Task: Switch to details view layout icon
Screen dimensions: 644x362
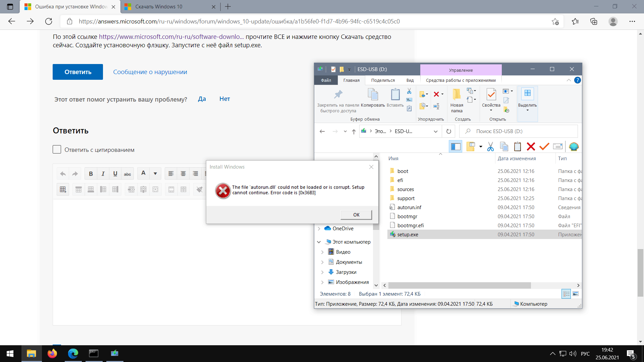Action: [x=566, y=294]
